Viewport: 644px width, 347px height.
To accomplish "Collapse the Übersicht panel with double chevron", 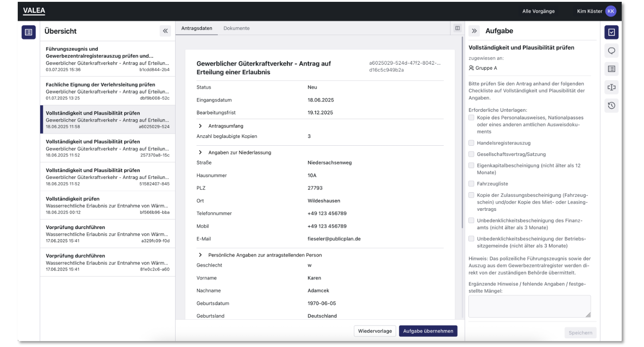I will pos(165,31).
